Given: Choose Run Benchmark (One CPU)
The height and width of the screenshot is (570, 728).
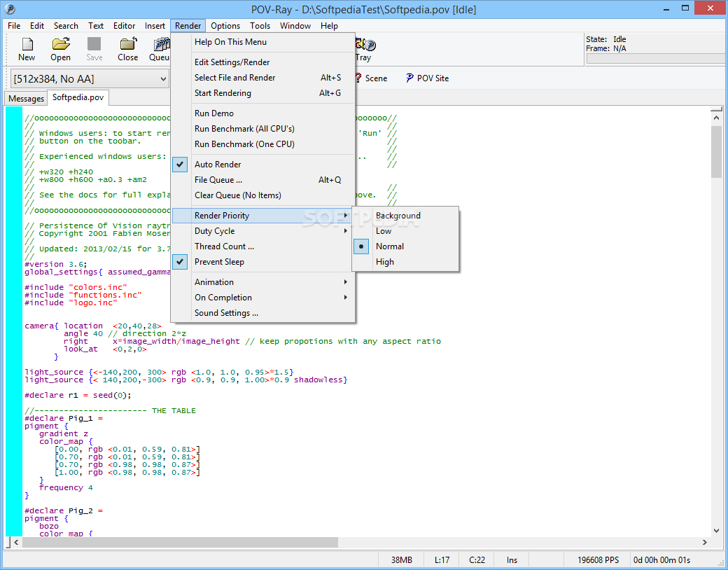Looking at the screenshot, I should coord(263,144).
